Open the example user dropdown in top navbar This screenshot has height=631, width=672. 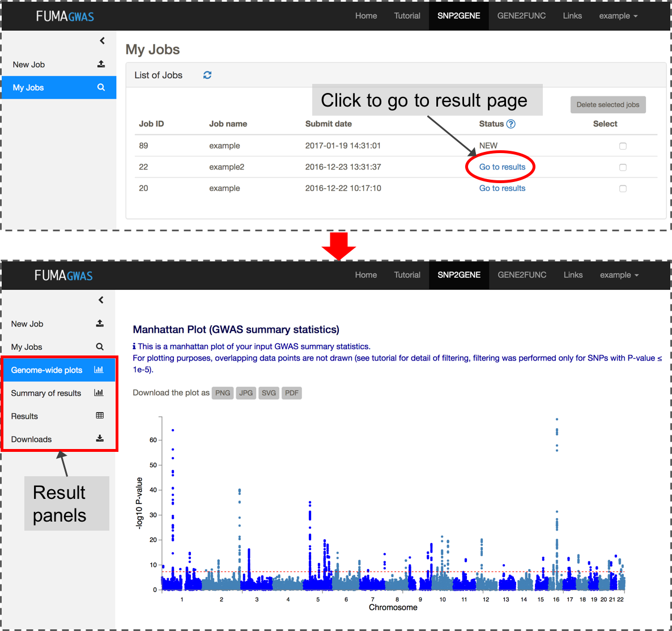(x=618, y=16)
